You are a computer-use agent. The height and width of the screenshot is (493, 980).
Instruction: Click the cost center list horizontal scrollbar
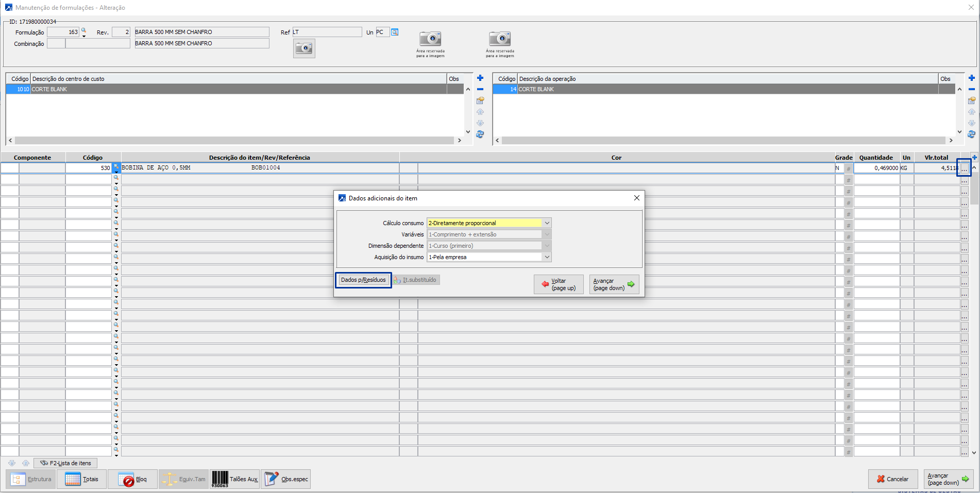click(x=234, y=140)
